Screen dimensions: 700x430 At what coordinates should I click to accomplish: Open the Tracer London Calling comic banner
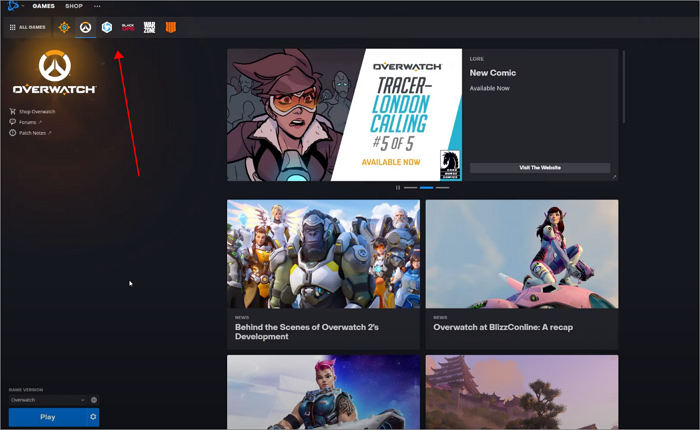coord(344,115)
